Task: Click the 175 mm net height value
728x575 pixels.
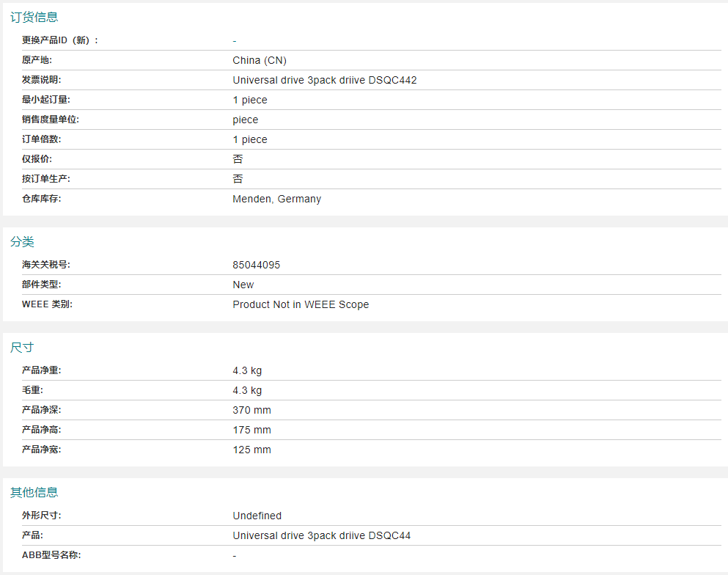Action: coord(251,430)
